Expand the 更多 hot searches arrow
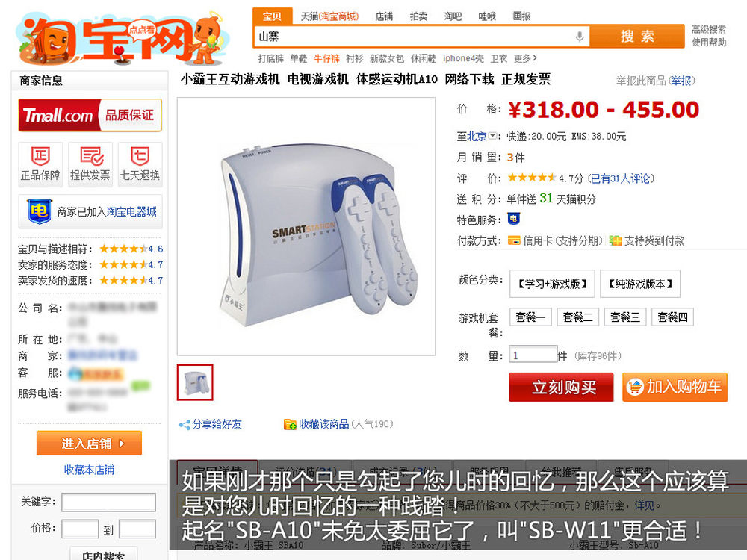 pos(535,58)
